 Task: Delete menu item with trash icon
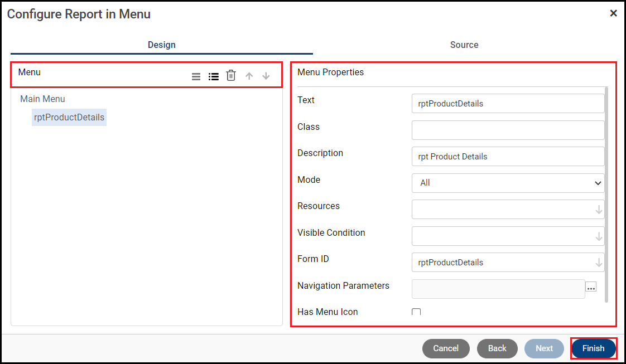(x=231, y=76)
